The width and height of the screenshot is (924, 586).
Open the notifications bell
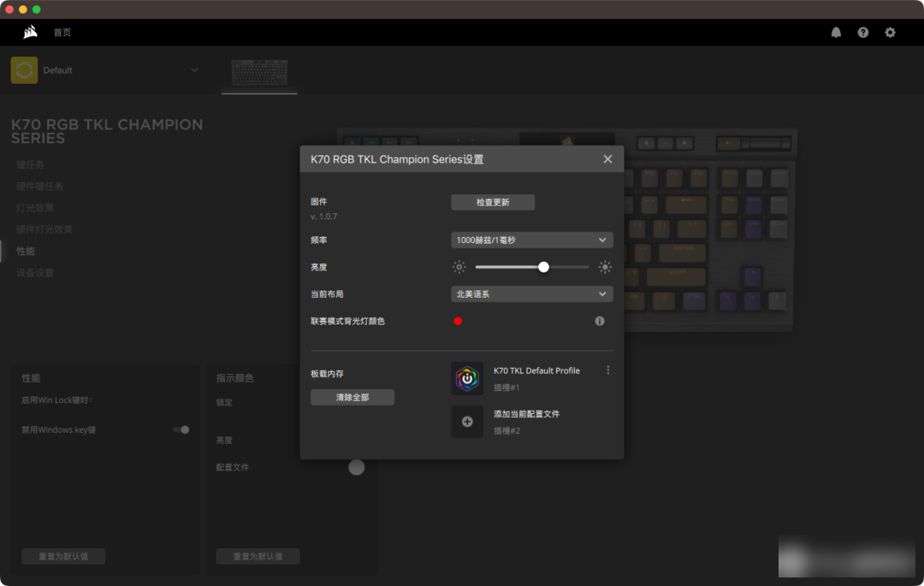[x=836, y=33]
